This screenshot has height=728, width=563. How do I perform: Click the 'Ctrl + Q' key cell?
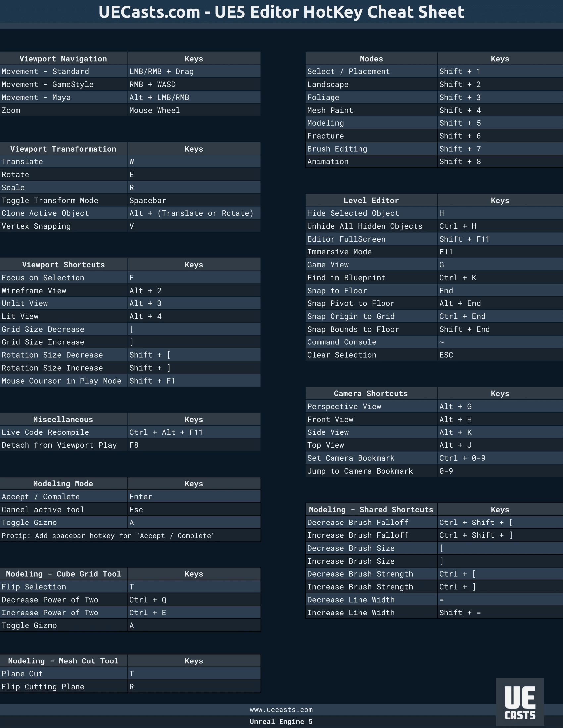click(194, 600)
